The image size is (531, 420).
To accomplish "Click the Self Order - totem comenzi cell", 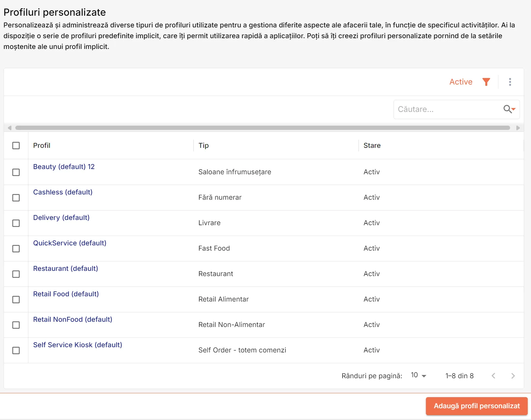I will click(242, 350).
